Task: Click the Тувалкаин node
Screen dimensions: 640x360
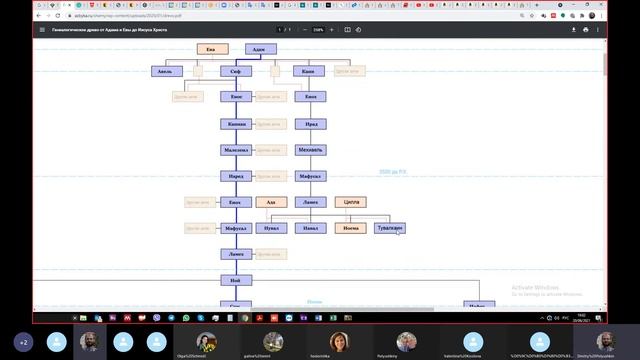Action: (390, 228)
